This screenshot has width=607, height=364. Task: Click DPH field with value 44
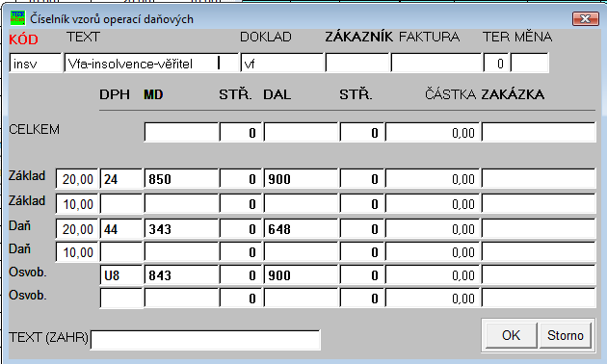point(121,229)
